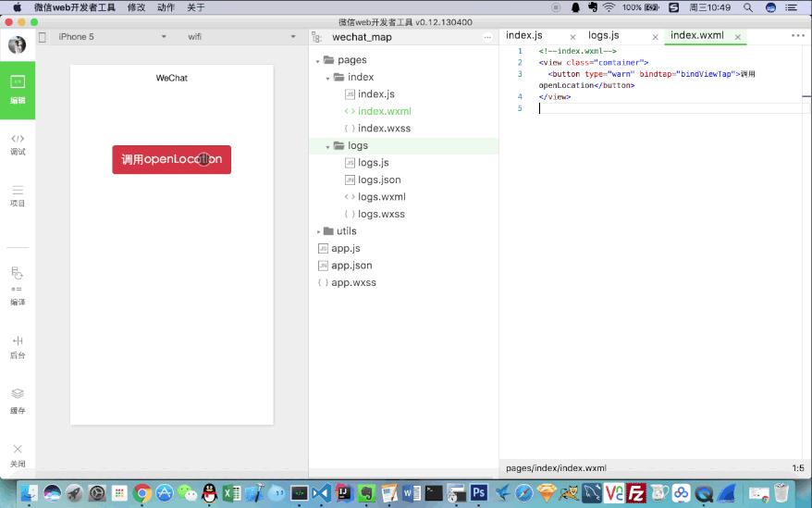
Task: Open Notification Center list icon
Action: click(x=791, y=7)
